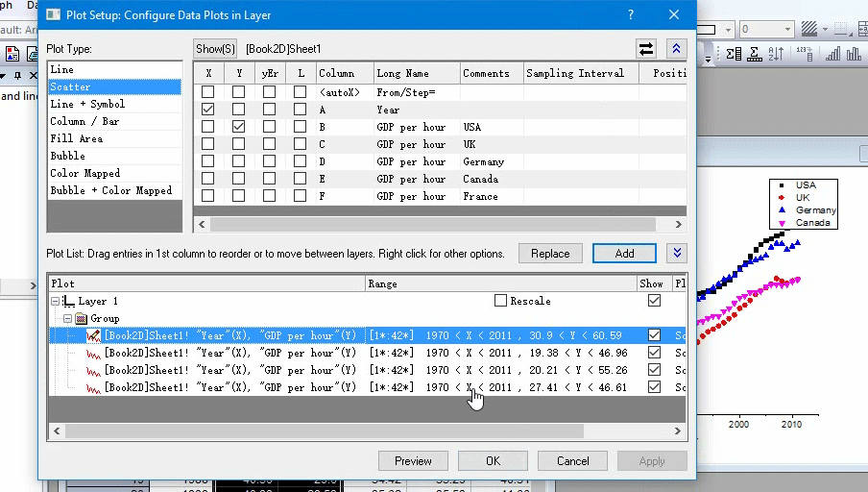Click the Preview button

pos(413,460)
